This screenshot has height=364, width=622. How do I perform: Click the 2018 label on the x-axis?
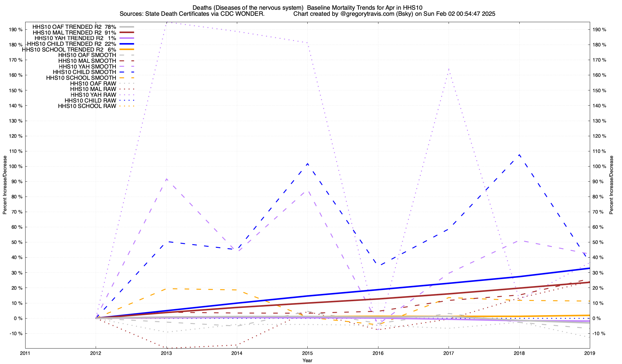click(519, 353)
